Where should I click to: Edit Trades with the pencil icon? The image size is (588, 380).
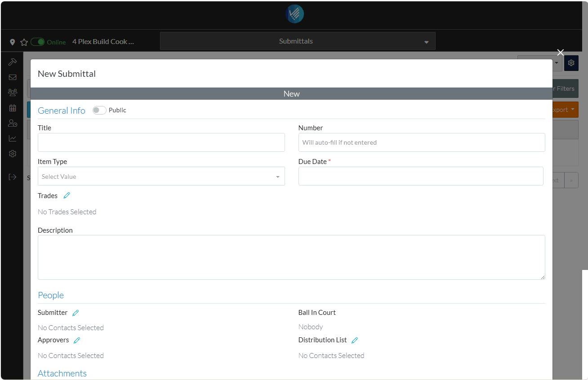pos(67,195)
